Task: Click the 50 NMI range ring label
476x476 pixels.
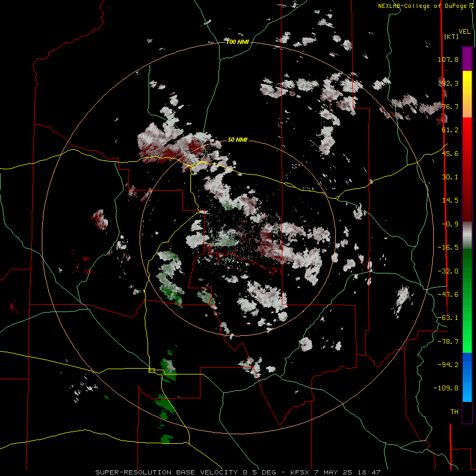Action: point(237,140)
